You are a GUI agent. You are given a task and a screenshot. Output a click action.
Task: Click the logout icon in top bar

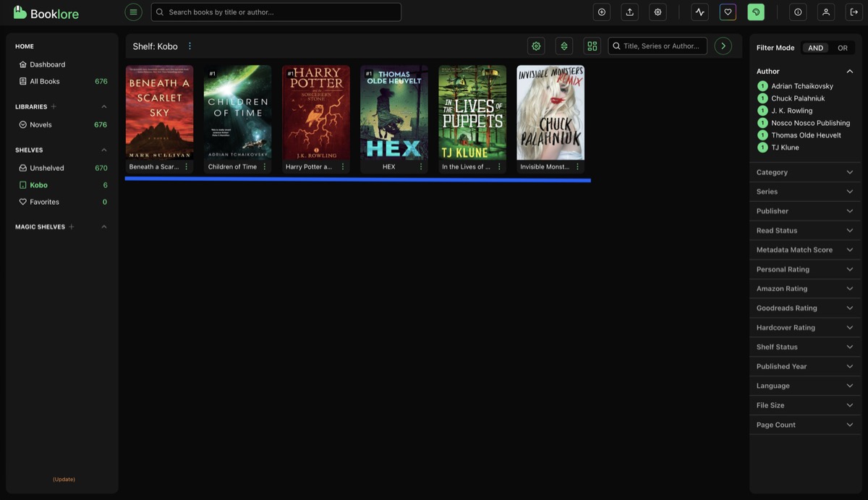coord(854,12)
